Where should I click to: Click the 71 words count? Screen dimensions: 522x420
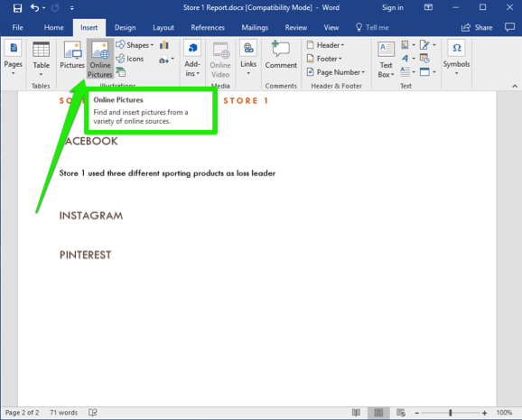point(63,413)
